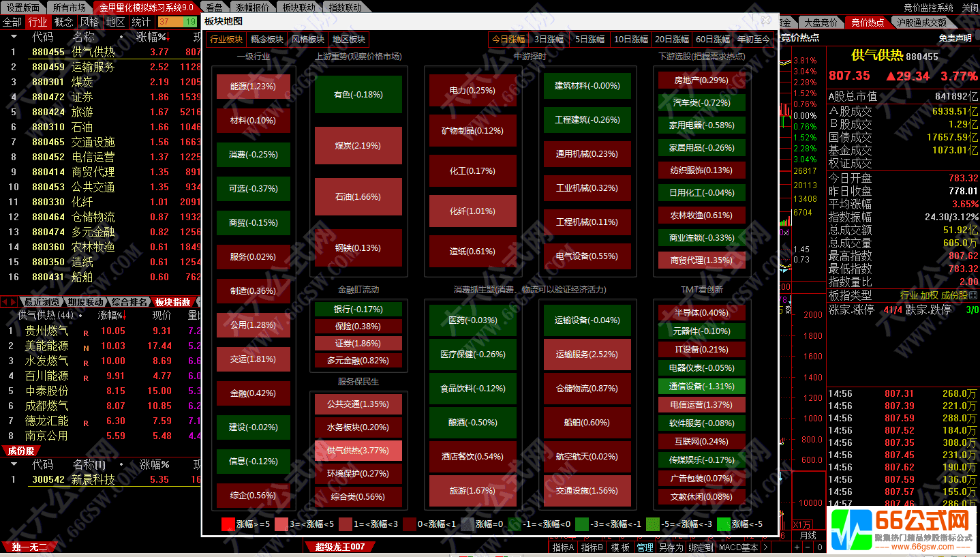Click 指标A button in bottom toolbar
Screen dimensions: 980x557
point(563,547)
